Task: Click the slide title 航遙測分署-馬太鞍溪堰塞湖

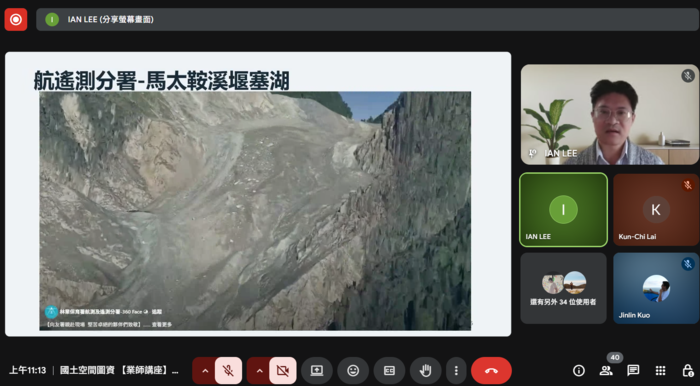Action: pos(162,81)
